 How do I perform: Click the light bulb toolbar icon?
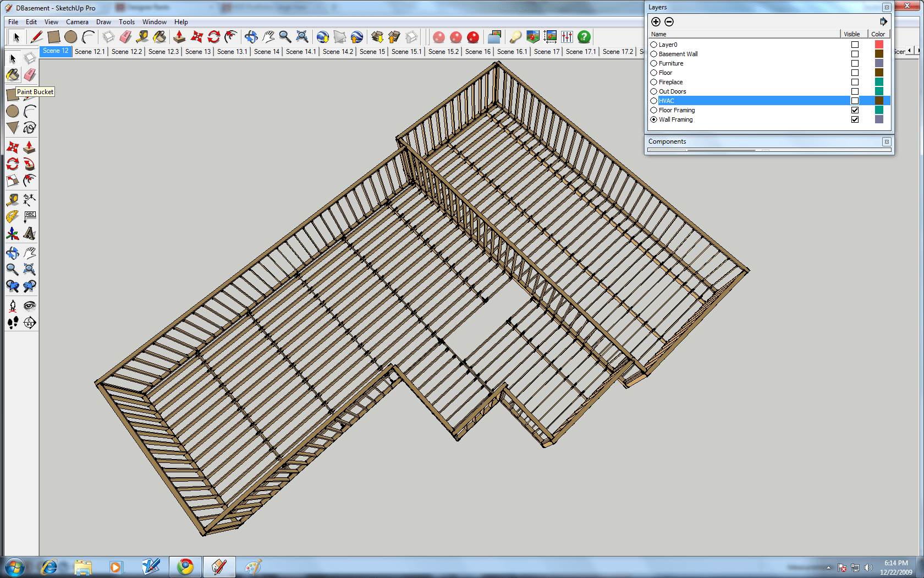coord(515,37)
